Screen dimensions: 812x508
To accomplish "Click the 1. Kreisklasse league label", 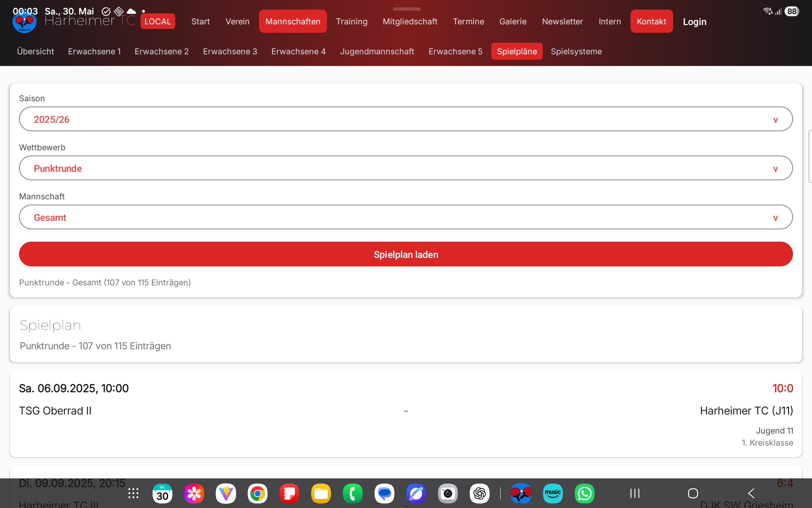I will 768,442.
